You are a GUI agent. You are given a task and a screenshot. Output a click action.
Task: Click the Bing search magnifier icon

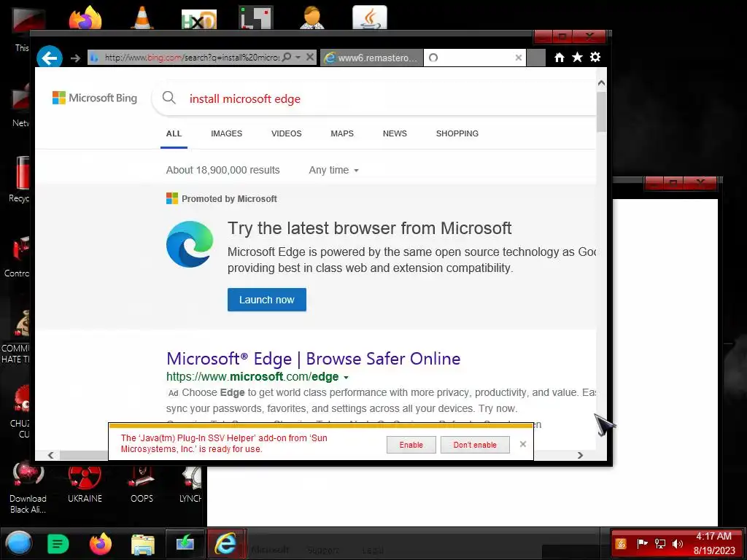tap(169, 98)
